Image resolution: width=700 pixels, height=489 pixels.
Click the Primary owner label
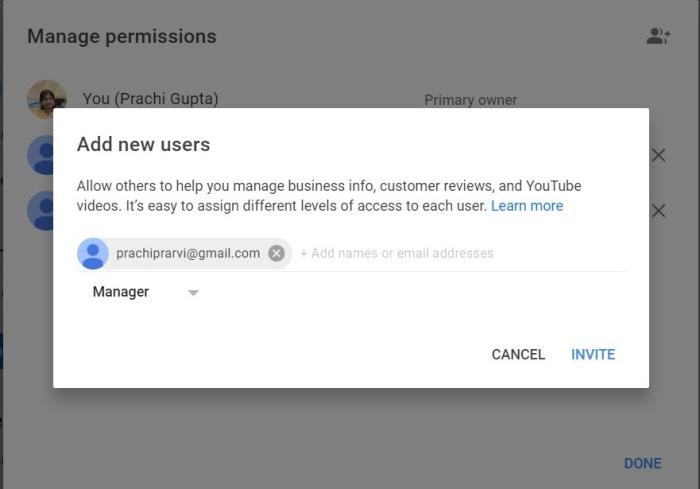(x=470, y=100)
